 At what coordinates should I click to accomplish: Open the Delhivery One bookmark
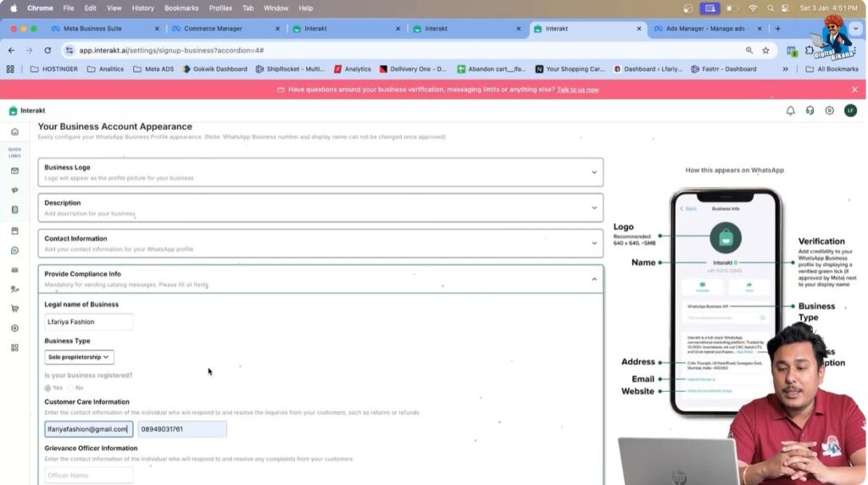click(413, 70)
